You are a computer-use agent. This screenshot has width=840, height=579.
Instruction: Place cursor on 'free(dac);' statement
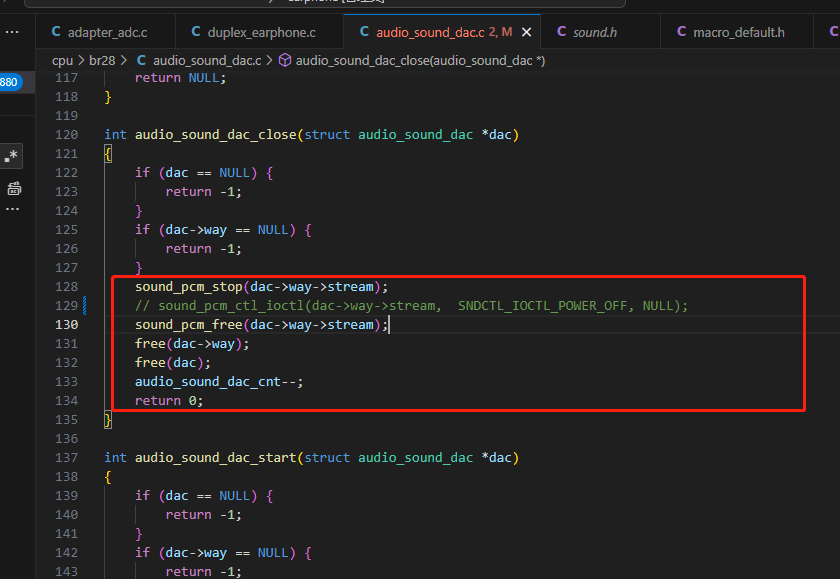point(173,363)
